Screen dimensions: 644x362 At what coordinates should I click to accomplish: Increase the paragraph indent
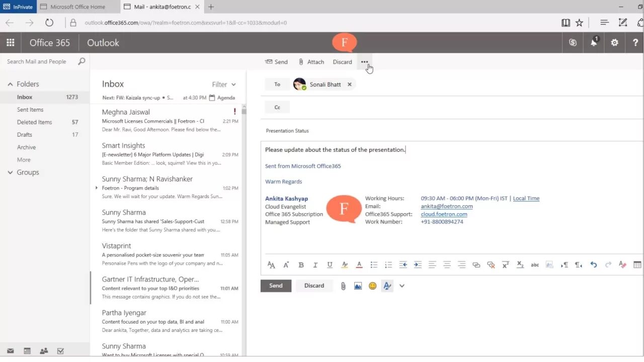coord(418,265)
